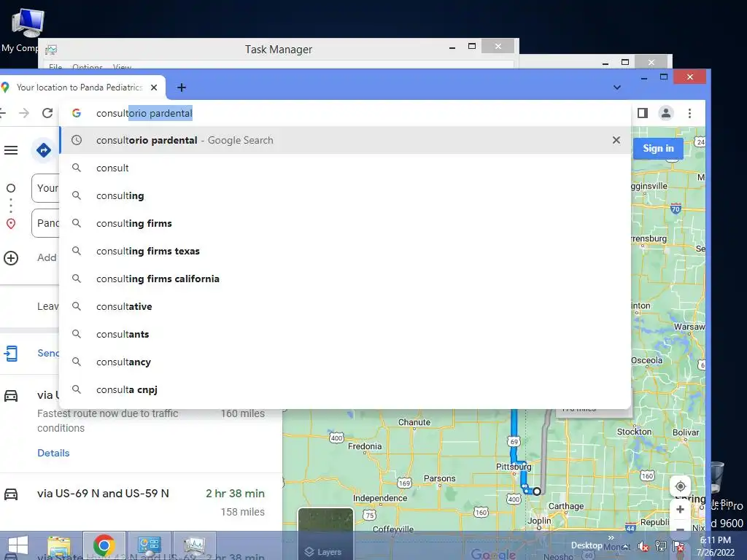Choose 'consulting firms california' suggestion
Image resolution: width=747 pixels, height=560 pixels.
point(345,279)
